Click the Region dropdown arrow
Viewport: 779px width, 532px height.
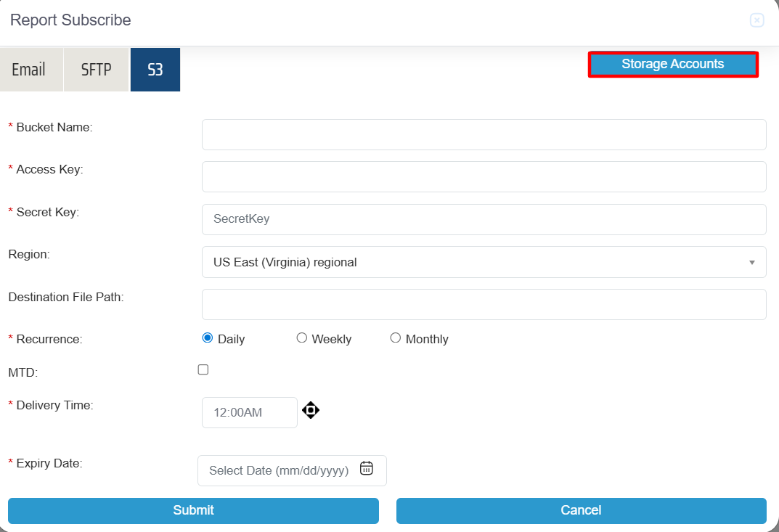[x=751, y=262]
